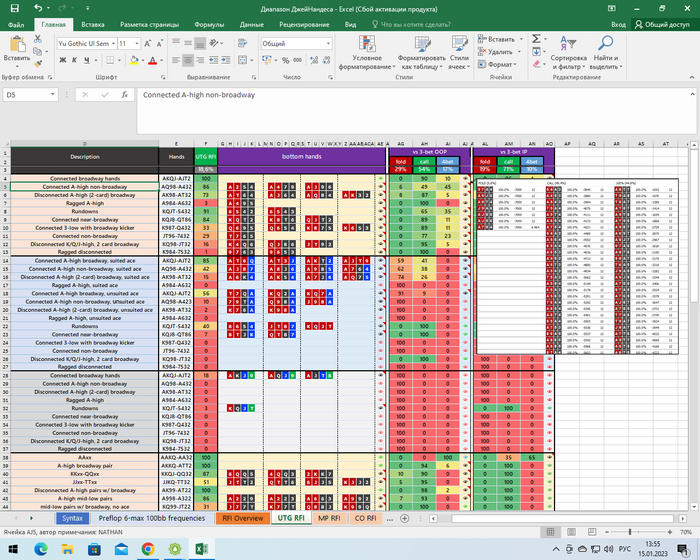Apply the red font color

[x=153, y=60]
